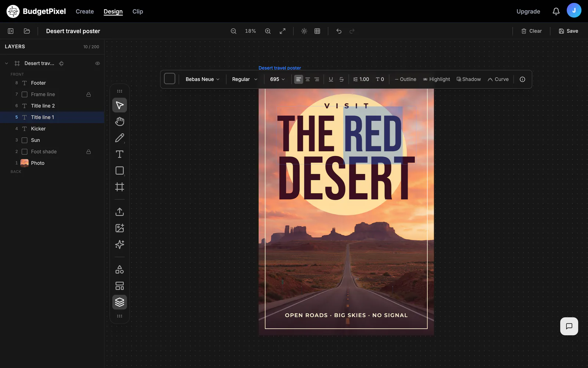Image resolution: width=588 pixels, height=368 pixels.
Task: Open the notifications bell
Action: (x=556, y=11)
